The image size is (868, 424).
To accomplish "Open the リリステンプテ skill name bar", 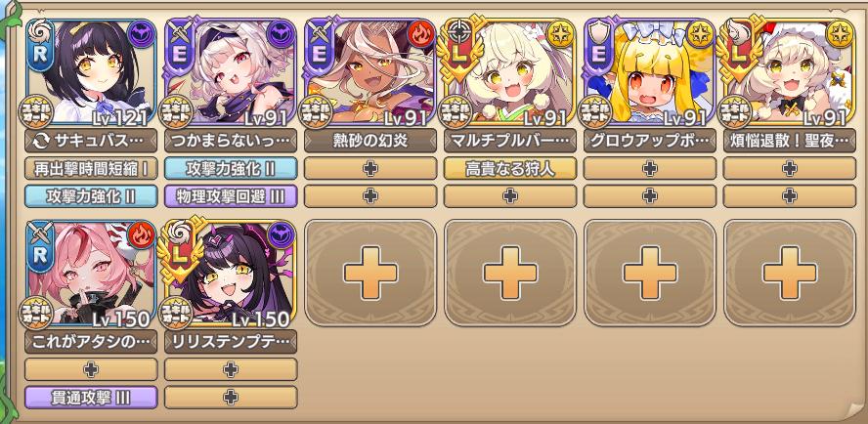I will pos(231,342).
